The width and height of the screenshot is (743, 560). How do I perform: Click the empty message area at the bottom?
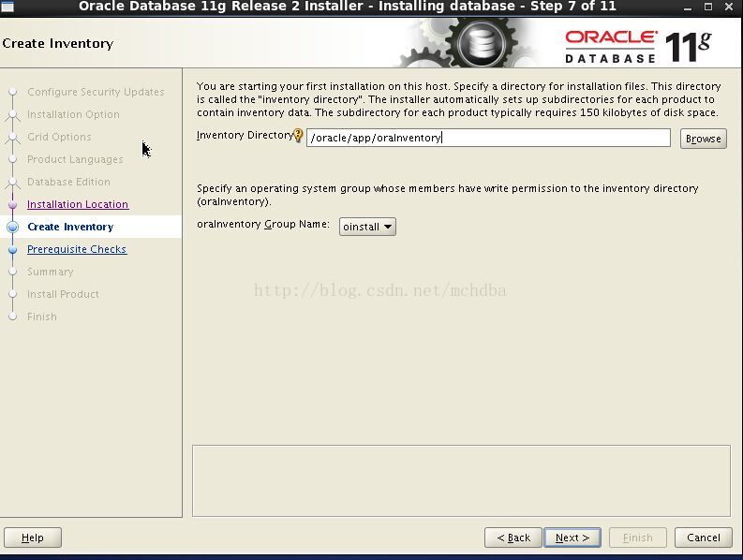[x=461, y=481]
